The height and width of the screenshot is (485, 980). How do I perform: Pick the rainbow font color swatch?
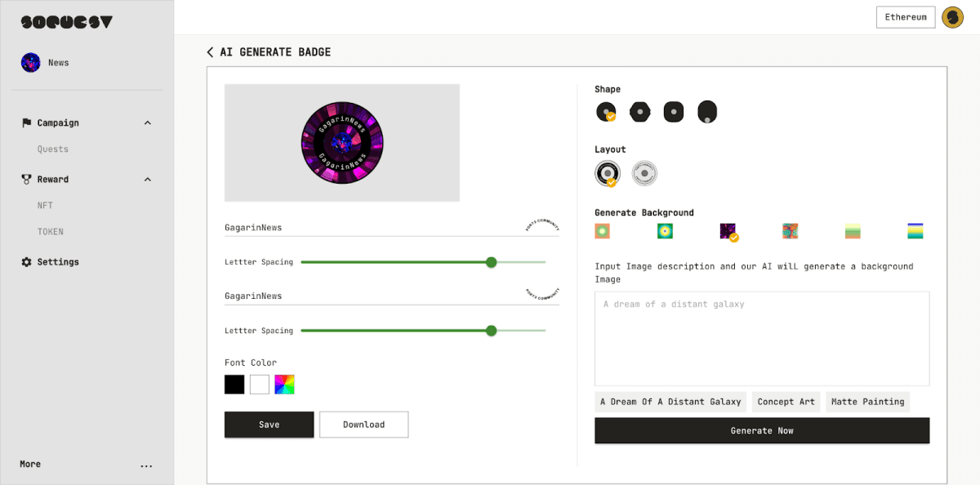point(284,385)
